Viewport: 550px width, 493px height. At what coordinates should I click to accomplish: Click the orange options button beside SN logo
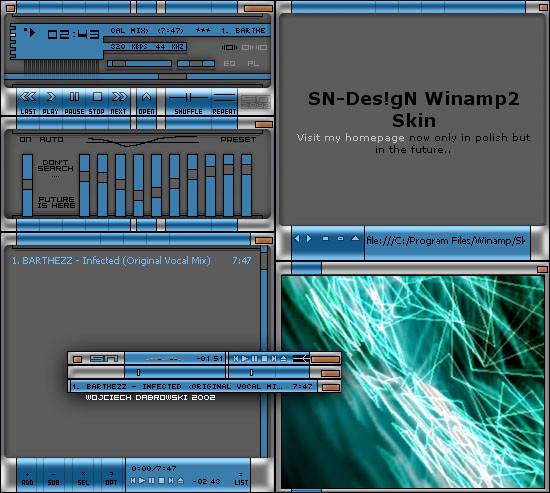pos(78,359)
